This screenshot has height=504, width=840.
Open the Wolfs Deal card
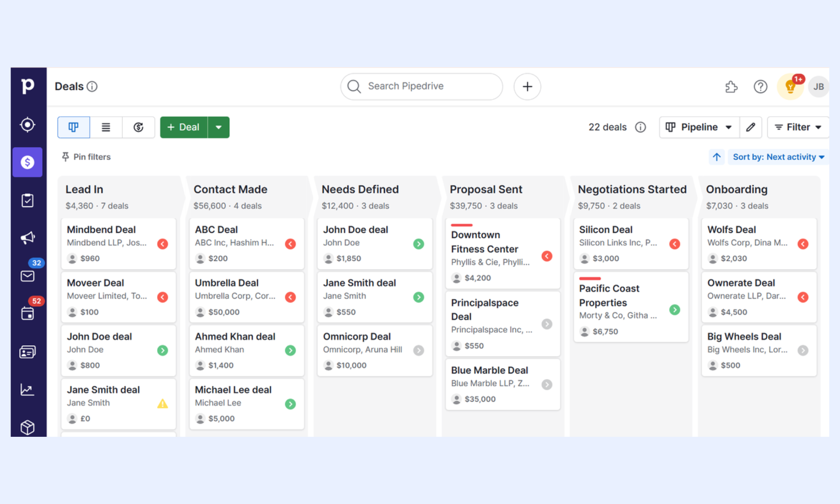click(x=759, y=244)
